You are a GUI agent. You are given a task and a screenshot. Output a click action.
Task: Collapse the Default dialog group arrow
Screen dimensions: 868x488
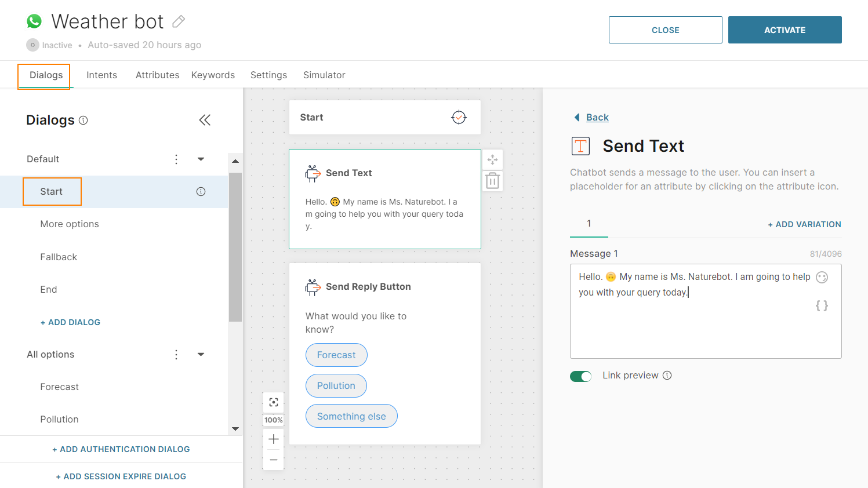tap(201, 159)
